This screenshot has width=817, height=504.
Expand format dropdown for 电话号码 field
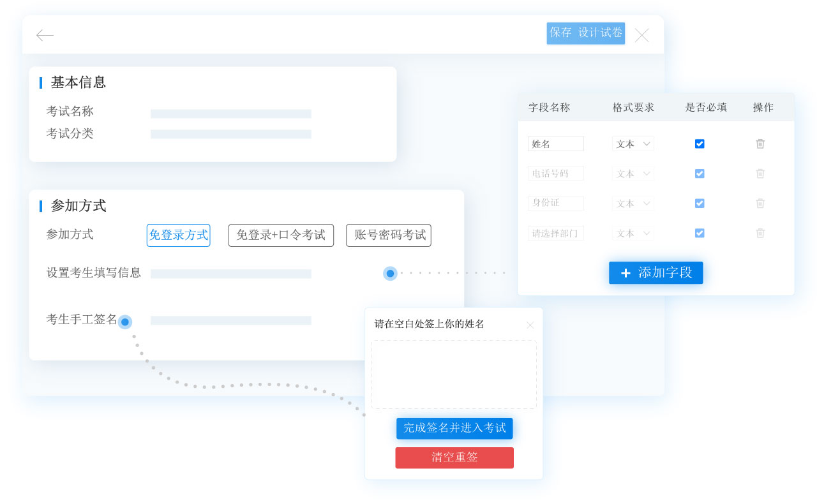point(633,174)
